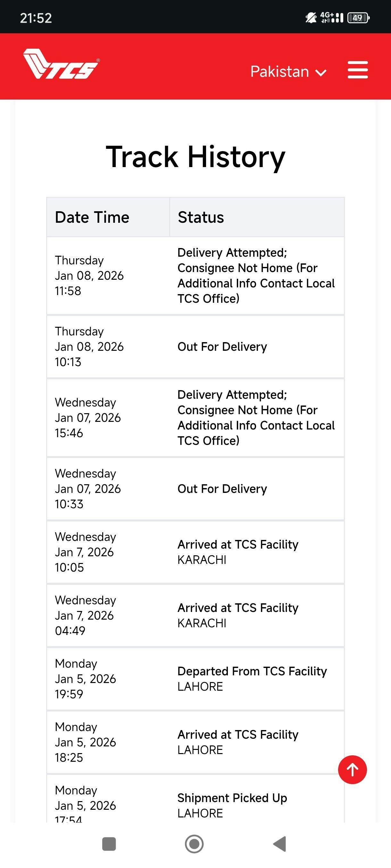Tap the Track History heading
Viewport: 391px width, 868px height.
(x=195, y=157)
